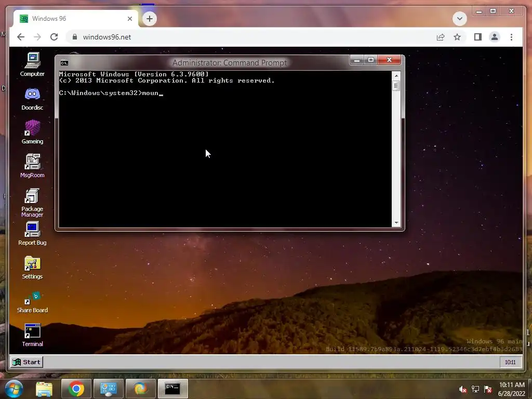Launch the Doordisc desktop icon
The width and height of the screenshot is (532, 399).
click(32, 98)
